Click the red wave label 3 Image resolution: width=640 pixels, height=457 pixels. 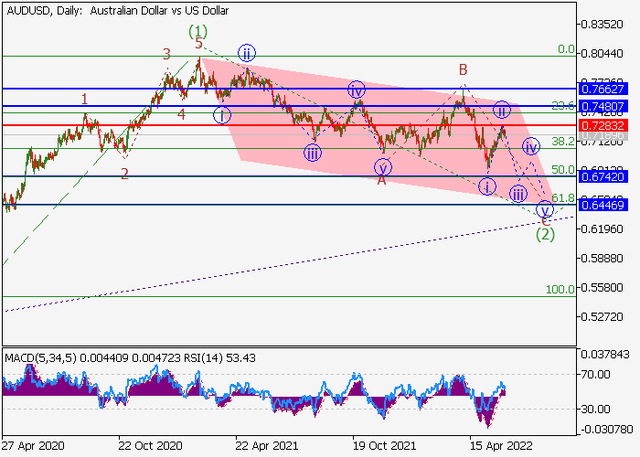click(x=167, y=53)
